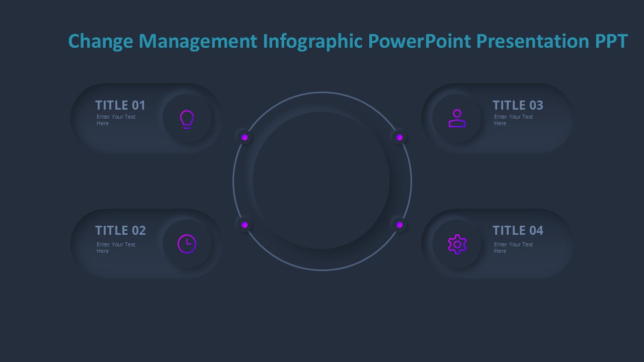644x362 pixels.
Task: Click the lightbulb icon in Title 01
Action: tap(187, 119)
